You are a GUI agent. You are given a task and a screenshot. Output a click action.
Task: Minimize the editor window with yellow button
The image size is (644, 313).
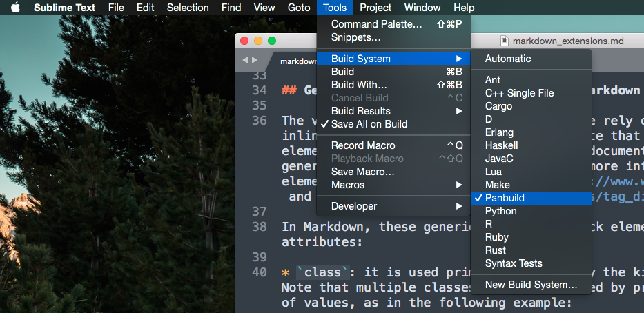(x=258, y=41)
